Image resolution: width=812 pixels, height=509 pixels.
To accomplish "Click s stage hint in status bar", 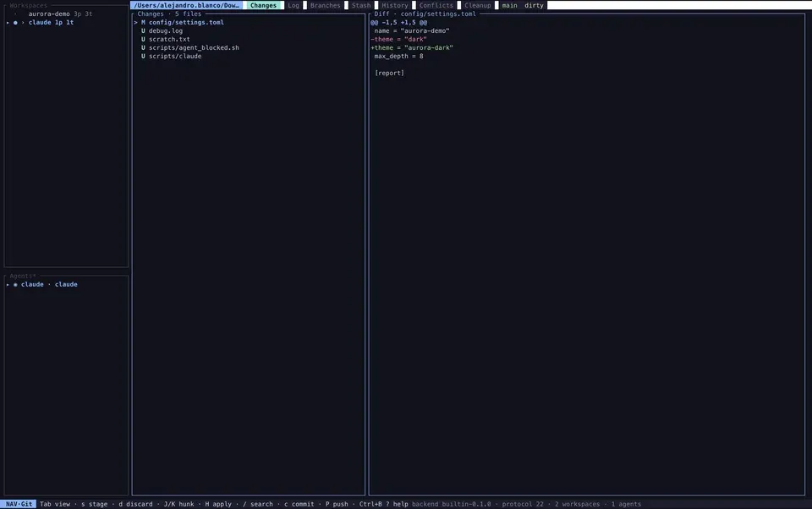I will click(94, 504).
